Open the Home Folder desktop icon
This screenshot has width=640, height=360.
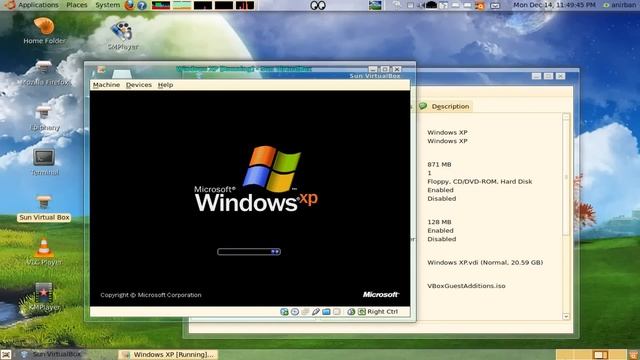click(44, 31)
